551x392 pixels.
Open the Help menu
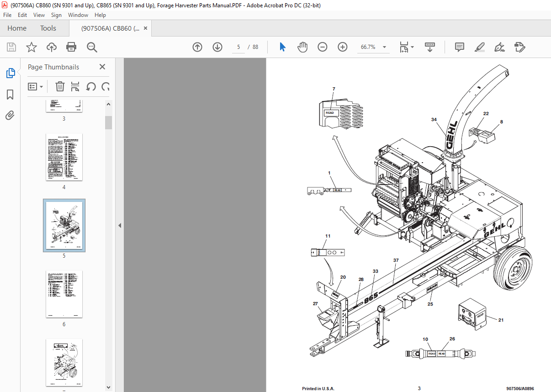coord(100,15)
